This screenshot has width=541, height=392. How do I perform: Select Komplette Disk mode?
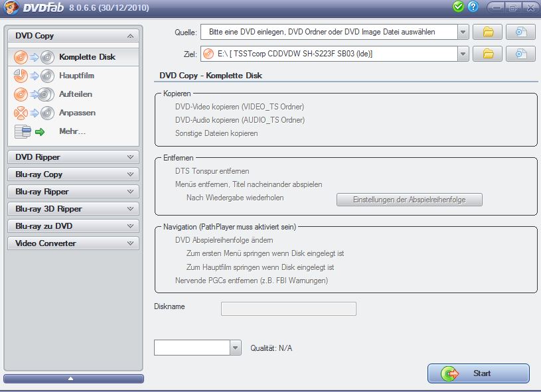pyautogui.click(x=73, y=57)
